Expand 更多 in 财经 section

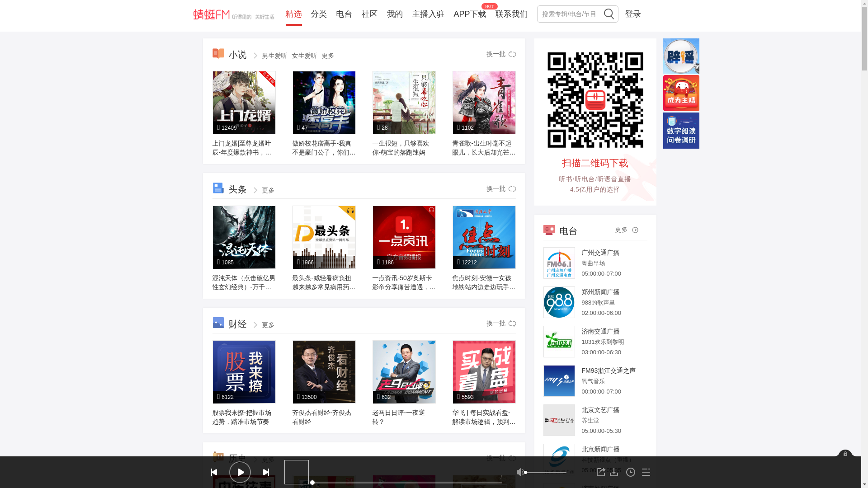[x=268, y=325]
